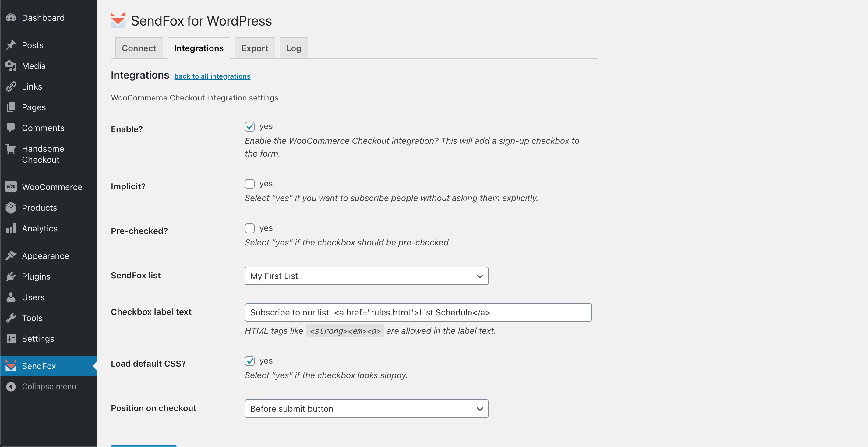
Task: Open the Plugins plug icon
Action: [11, 277]
